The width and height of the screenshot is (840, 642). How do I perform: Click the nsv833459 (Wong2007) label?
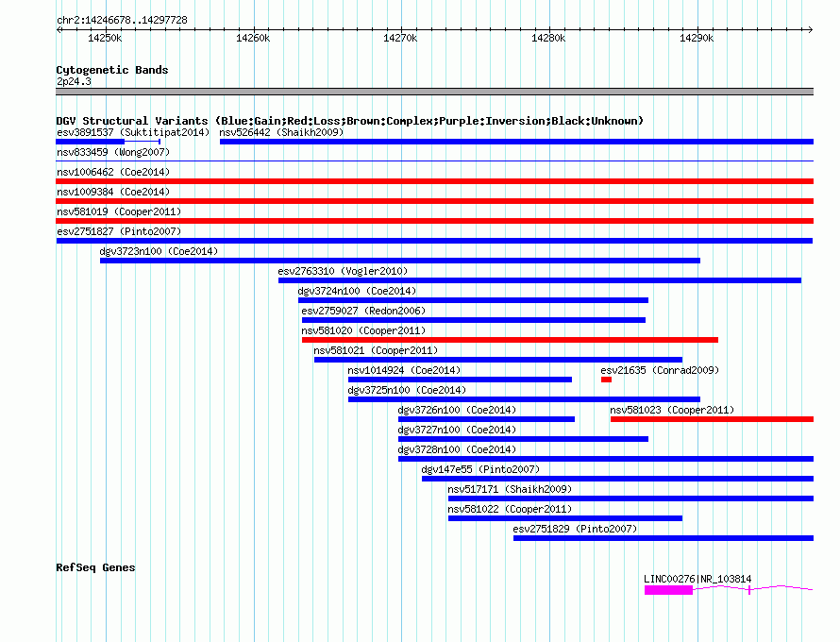[x=113, y=152]
